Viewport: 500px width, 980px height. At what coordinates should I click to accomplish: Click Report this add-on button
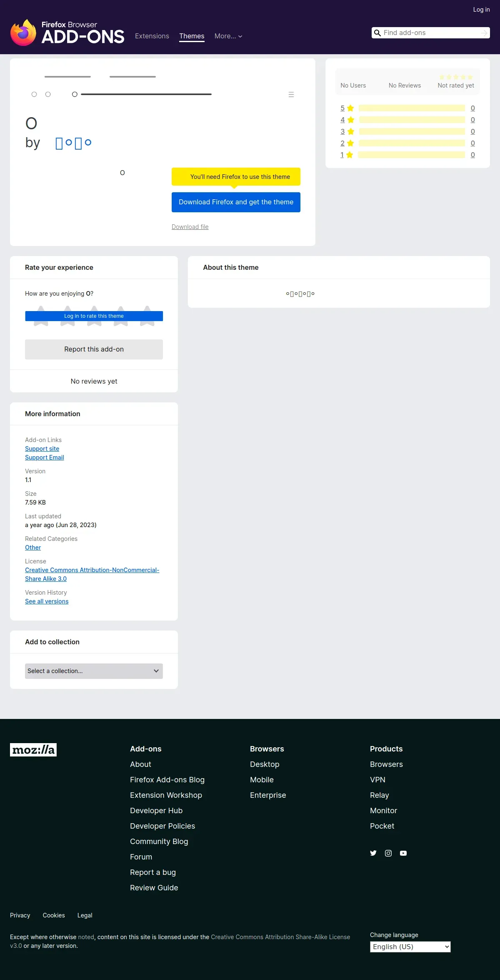[x=94, y=349]
